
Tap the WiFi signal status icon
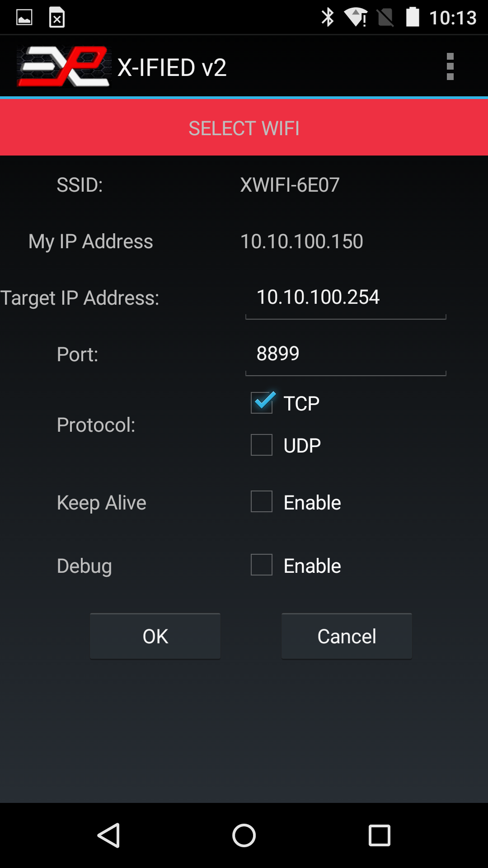[356, 18]
